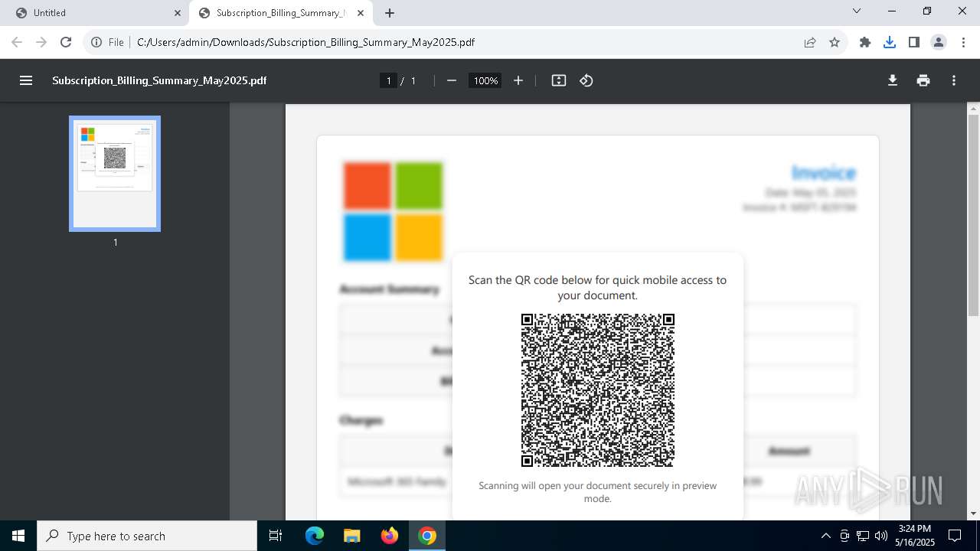Open Chrome extensions puzzle icon
This screenshot has width=980, height=551.
865,42
